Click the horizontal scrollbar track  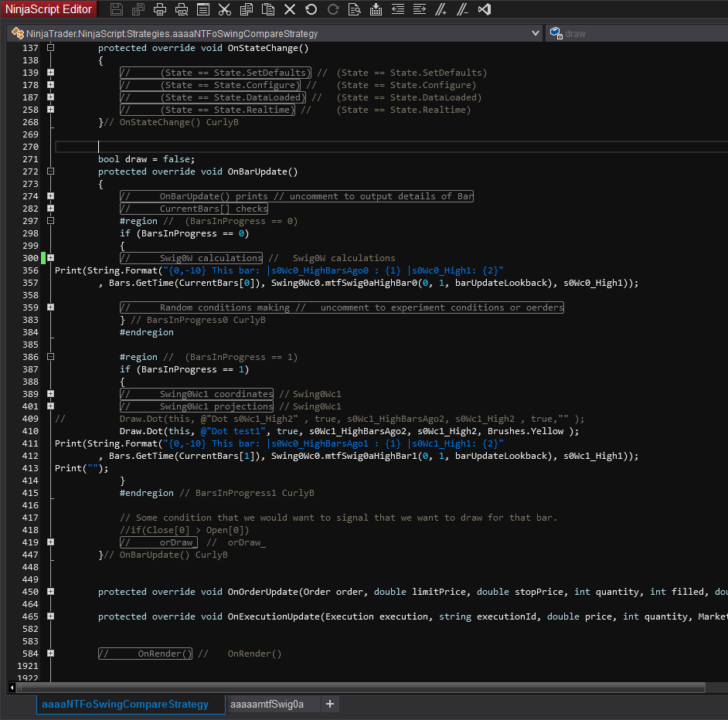click(715, 688)
